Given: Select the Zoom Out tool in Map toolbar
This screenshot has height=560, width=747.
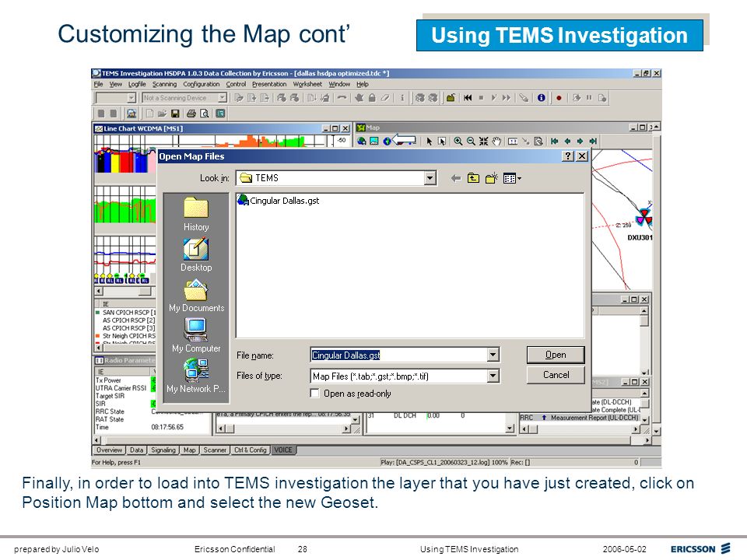Looking at the screenshot, I should [471, 141].
